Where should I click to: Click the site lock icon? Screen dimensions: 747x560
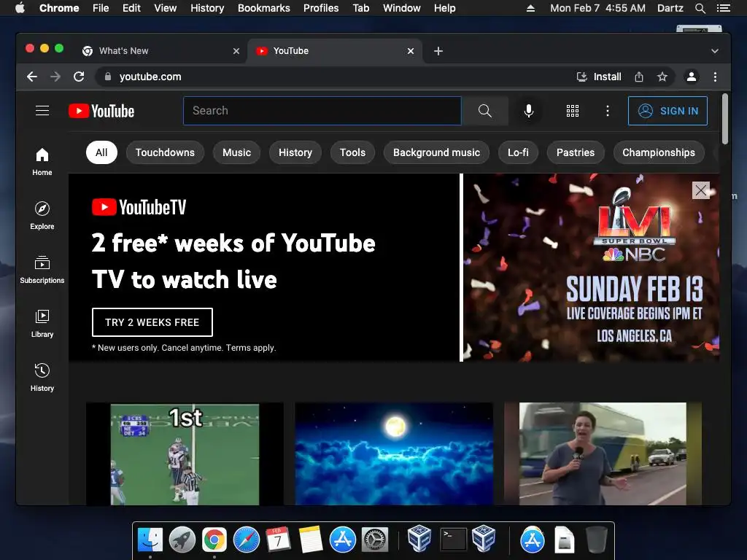[x=108, y=77]
